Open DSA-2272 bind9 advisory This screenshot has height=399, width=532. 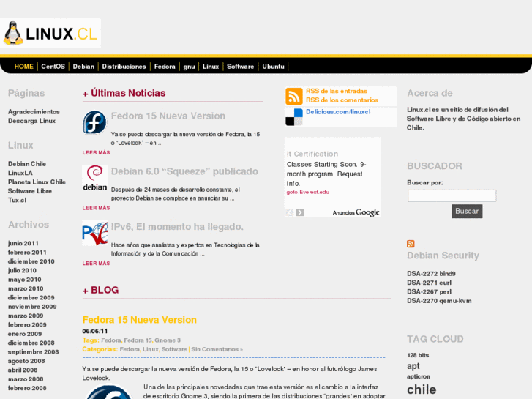(431, 274)
